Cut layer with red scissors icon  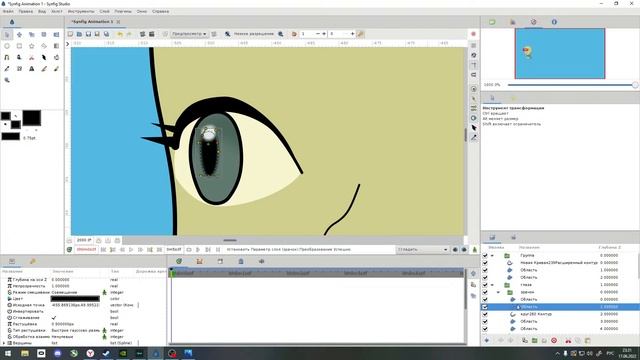568,340
